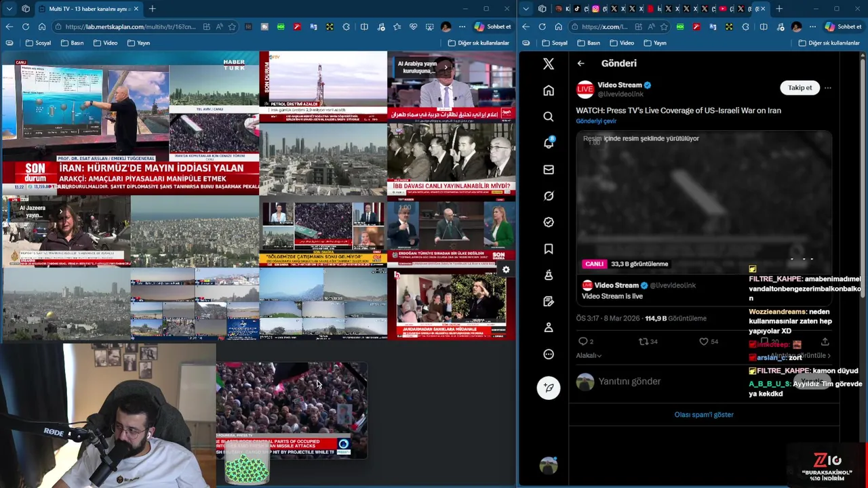Click Olası spam'ı göster link
The height and width of the screenshot is (488, 868).
tap(703, 414)
